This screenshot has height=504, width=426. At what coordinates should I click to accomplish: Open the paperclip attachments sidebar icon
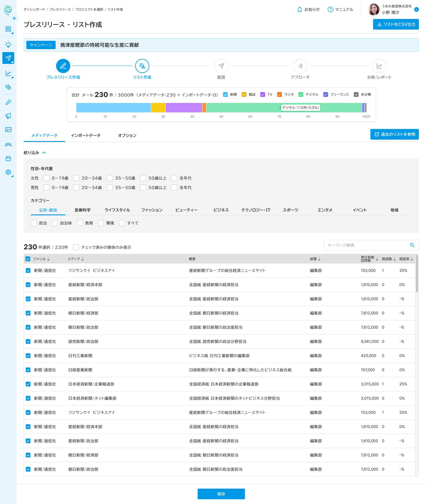[x=8, y=87]
